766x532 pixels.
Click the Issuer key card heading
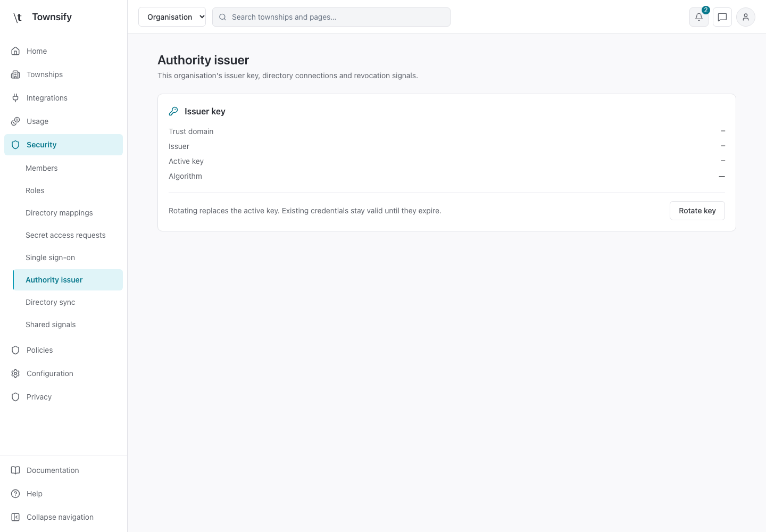[x=205, y=111]
